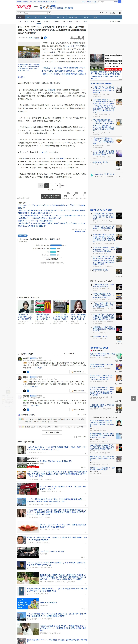Click the magnifier icon in keyword search box
This screenshot has height=644, width=138.
tap(49, 13)
